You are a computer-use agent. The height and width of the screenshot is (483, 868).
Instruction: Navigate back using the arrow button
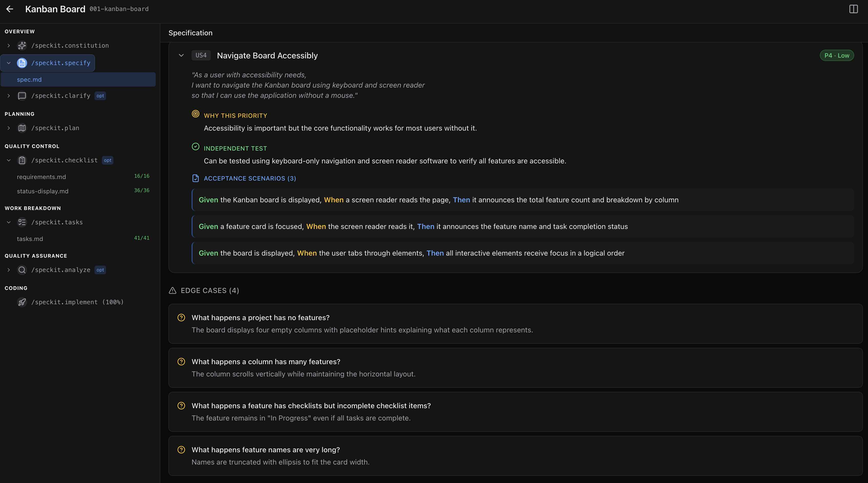tap(10, 9)
